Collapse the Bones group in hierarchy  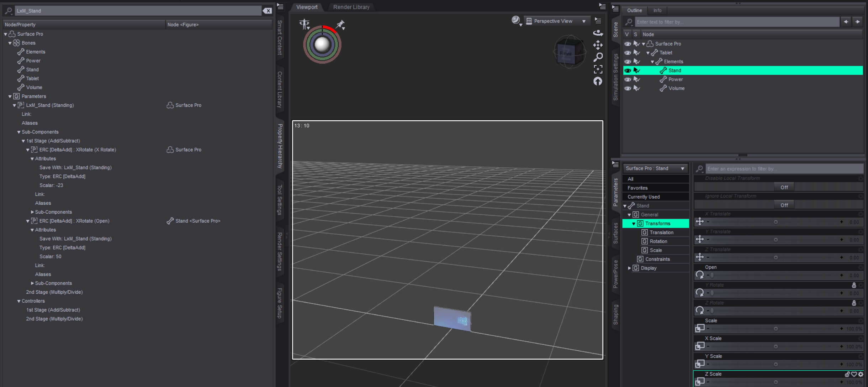click(10, 43)
